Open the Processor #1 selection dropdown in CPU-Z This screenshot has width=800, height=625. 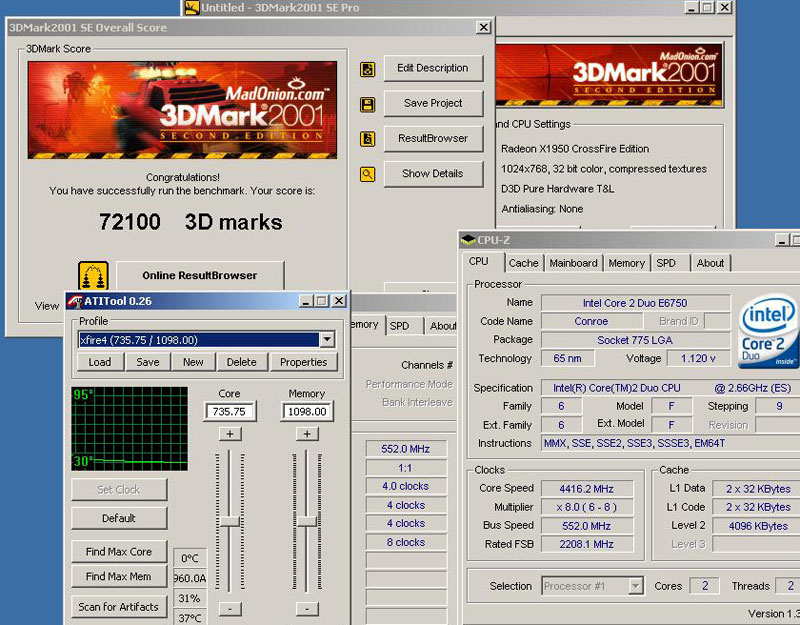pos(635,586)
